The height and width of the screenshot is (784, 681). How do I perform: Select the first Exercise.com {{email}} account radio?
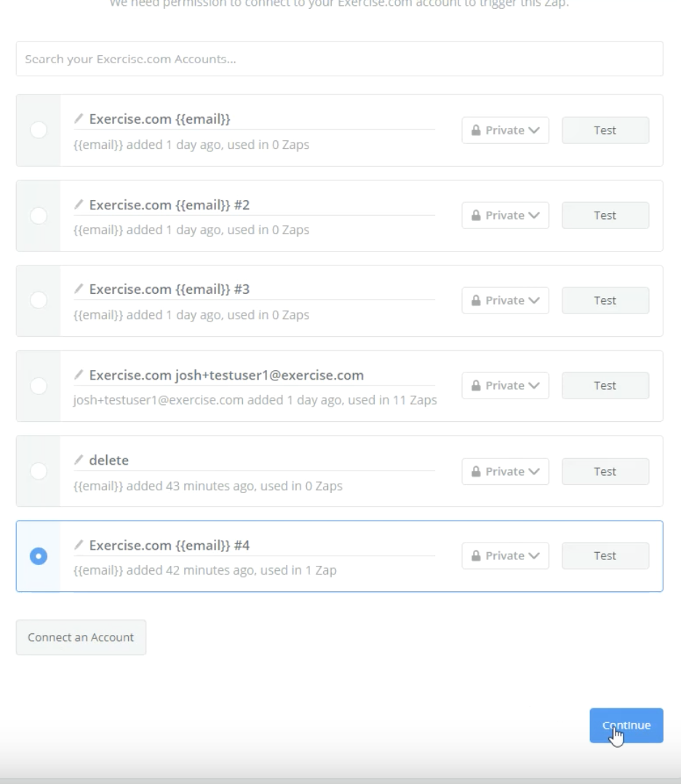[x=39, y=130]
